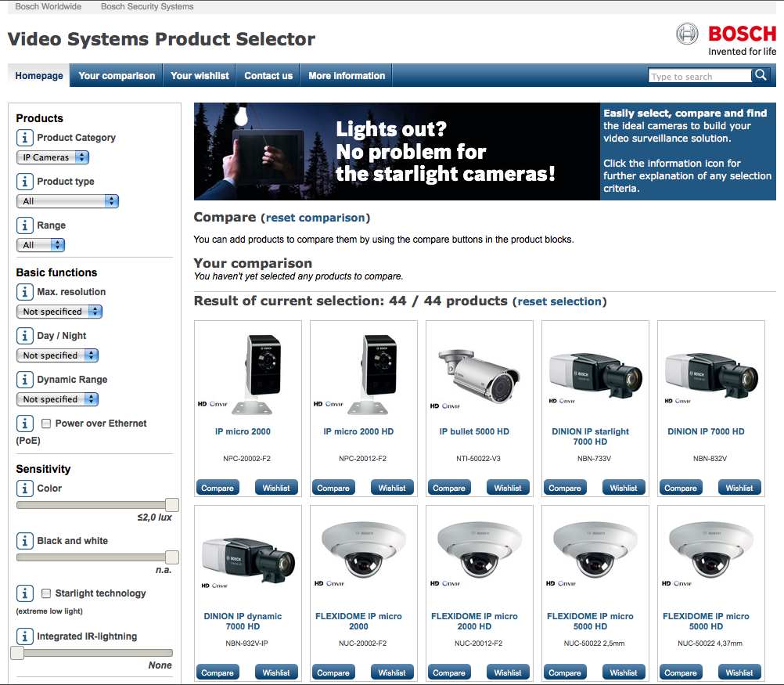Open the More information tab
The height and width of the screenshot is (685, 784).
[x=347, y=76]
